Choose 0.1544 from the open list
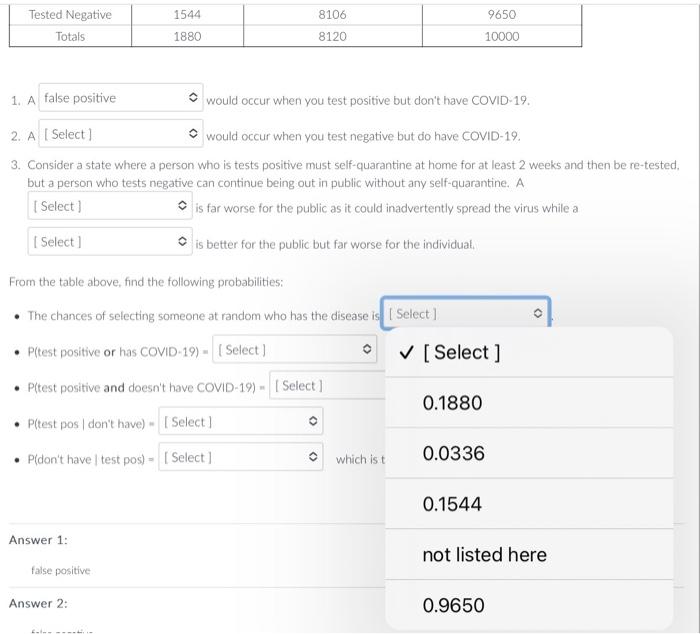 pyautogui.click(x=529, y=504)
